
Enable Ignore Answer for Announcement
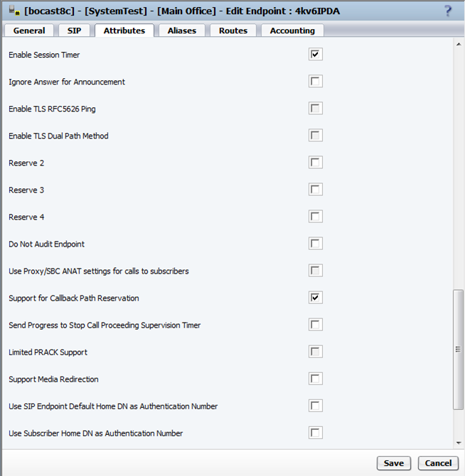click(315, 82)
